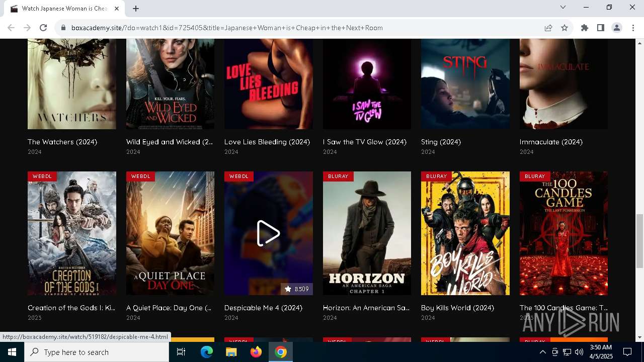Launch Microsoft Edge from taskbar

point(207,352)
